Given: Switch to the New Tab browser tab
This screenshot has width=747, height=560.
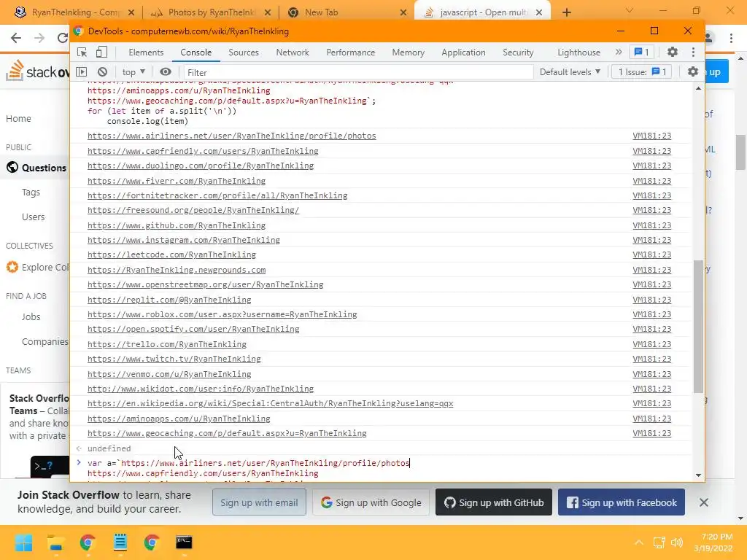Looking at the screenshot, I should 347,12.
